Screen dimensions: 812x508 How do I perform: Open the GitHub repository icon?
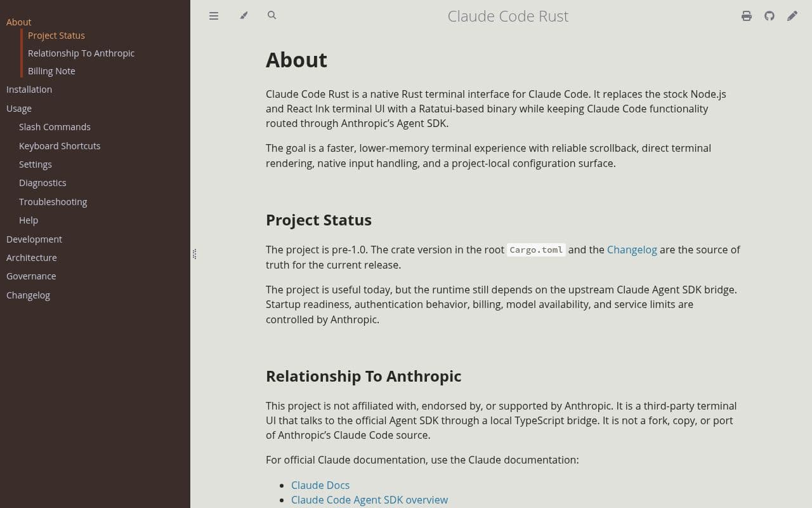769,16
